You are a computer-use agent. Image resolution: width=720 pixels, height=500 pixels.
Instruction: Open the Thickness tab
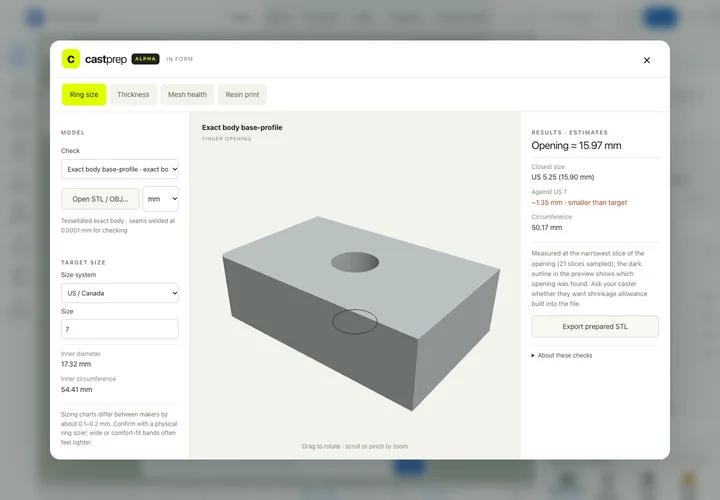point(133,95)
